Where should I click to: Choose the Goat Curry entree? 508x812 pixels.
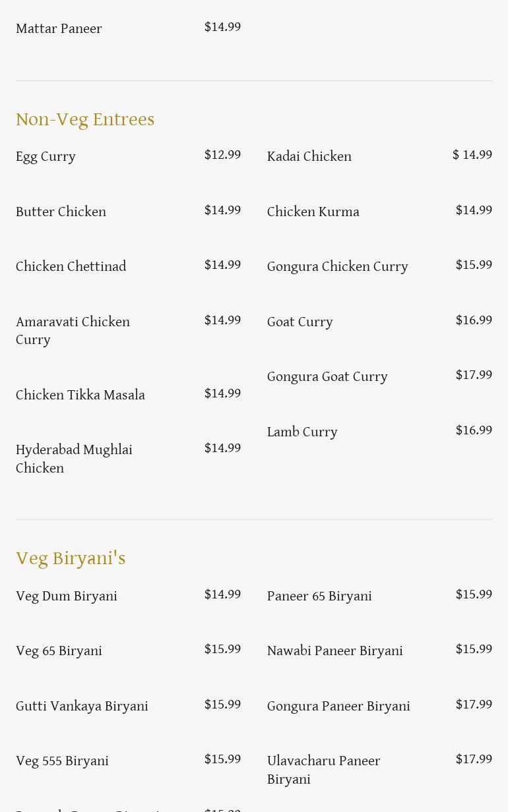300,322
